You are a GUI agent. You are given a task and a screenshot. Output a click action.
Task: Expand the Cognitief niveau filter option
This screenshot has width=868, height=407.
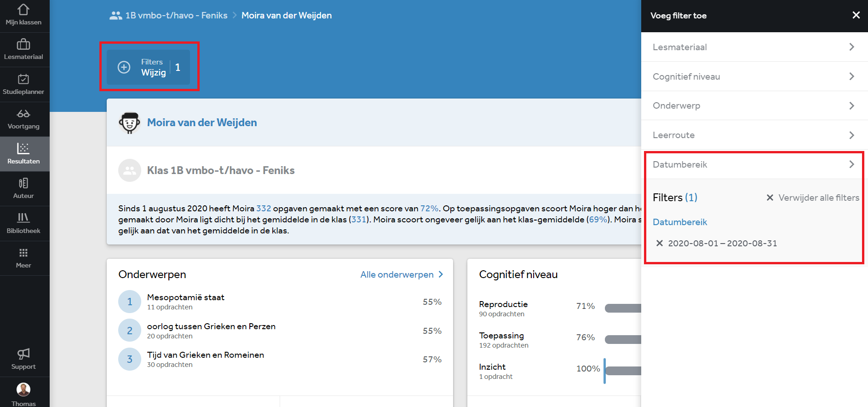754,76
